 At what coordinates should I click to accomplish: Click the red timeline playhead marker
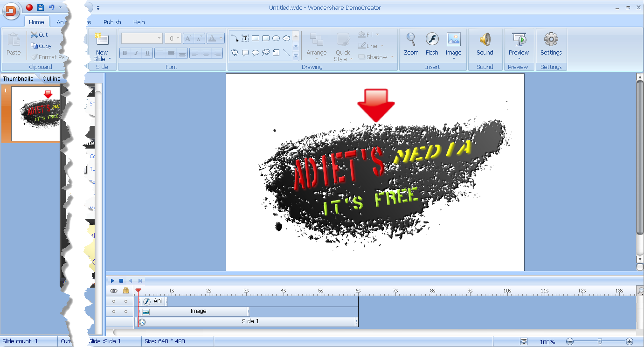(x=138, y=291)
